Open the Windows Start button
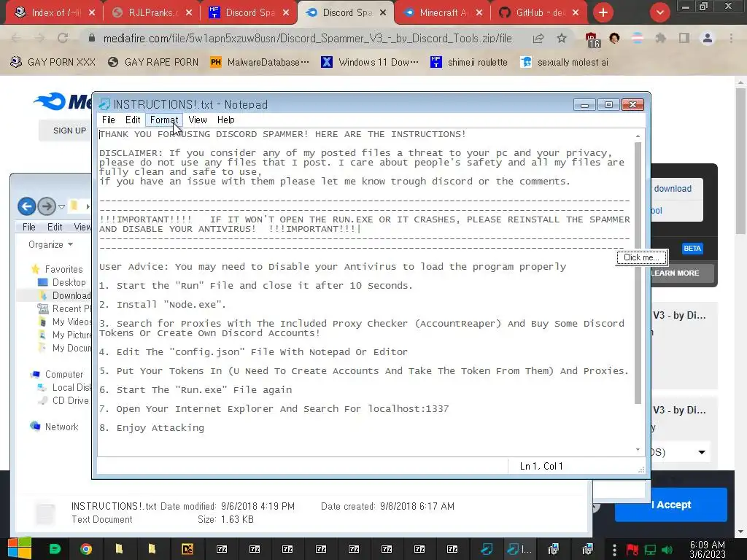The image size is (747, 560). point(19,548)
